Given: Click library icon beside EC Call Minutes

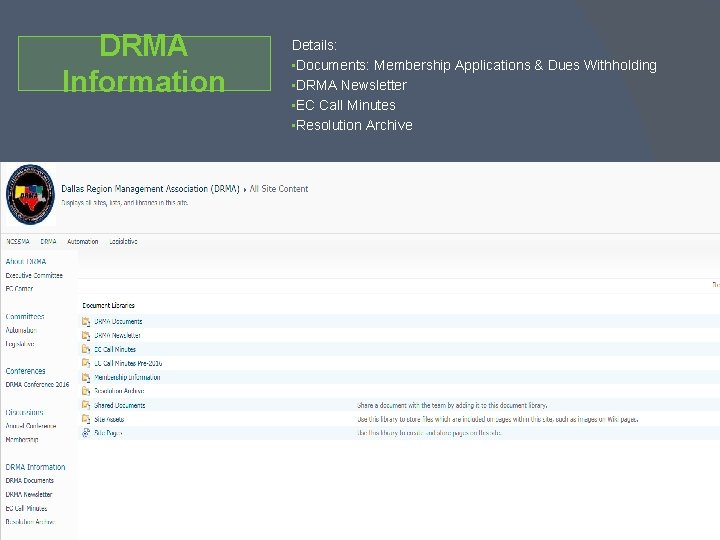Looking at the screenshot, I should 86,349.
